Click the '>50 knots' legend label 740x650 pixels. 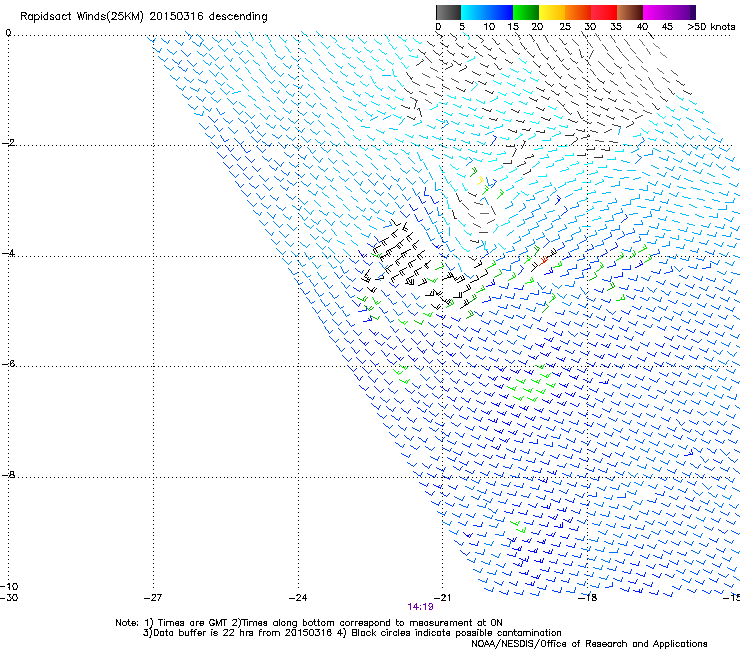pos(711,27)
